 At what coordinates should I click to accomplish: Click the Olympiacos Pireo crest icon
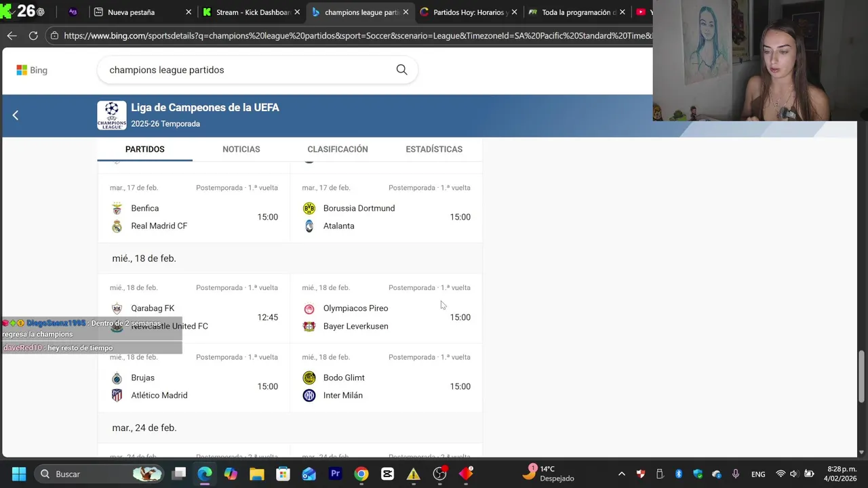point(309,308)
